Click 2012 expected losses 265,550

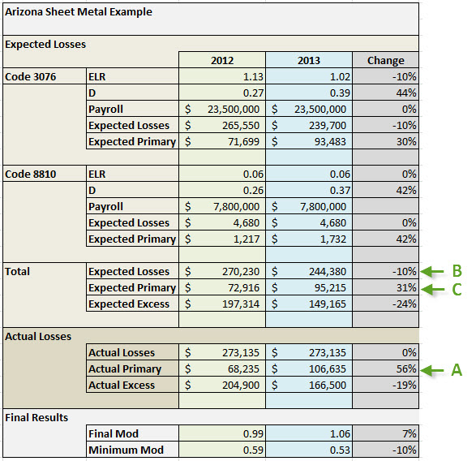tap(222, 125)
